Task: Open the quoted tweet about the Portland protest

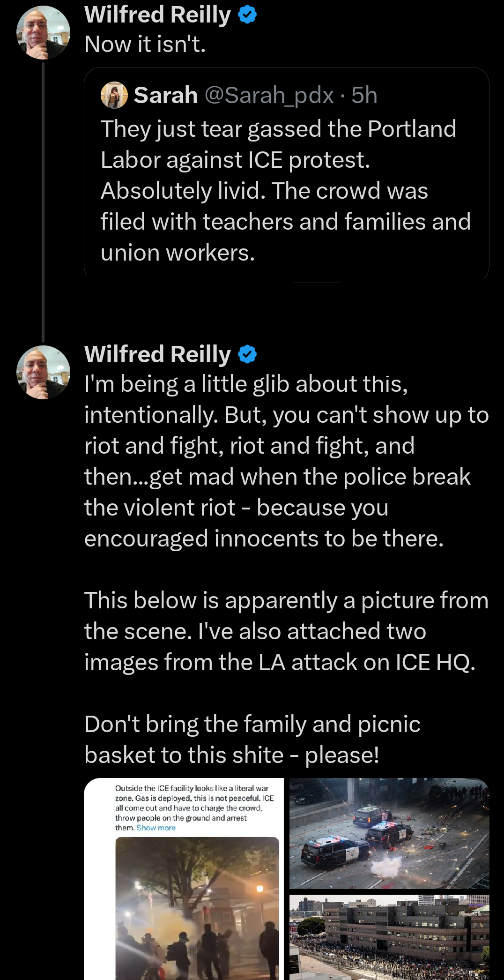Action: tap(285, 187)
